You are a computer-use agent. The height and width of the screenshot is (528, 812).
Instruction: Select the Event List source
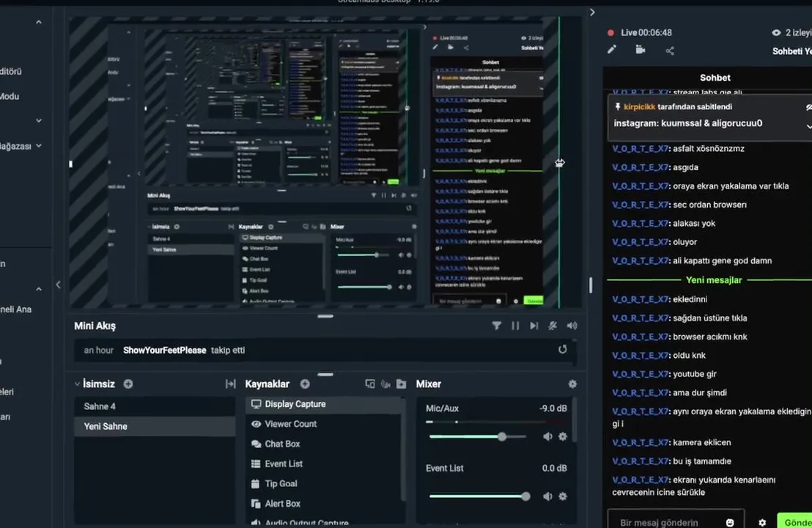(x=324, y=463)
